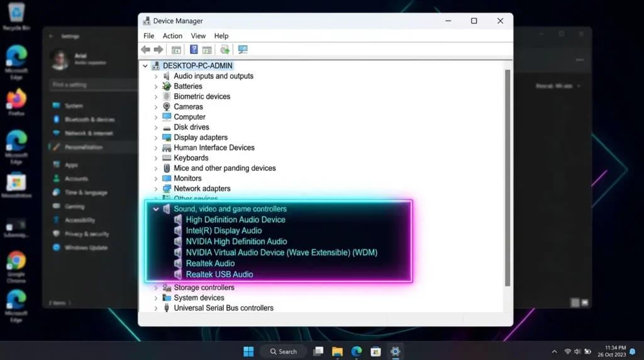
Task: Click the Settings gear taskbar icon
Action: click(x=395, y=351)
